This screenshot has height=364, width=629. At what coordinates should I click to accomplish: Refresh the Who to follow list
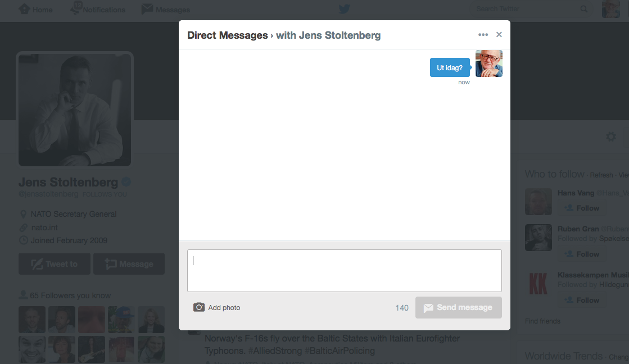(x=601, y=175)
